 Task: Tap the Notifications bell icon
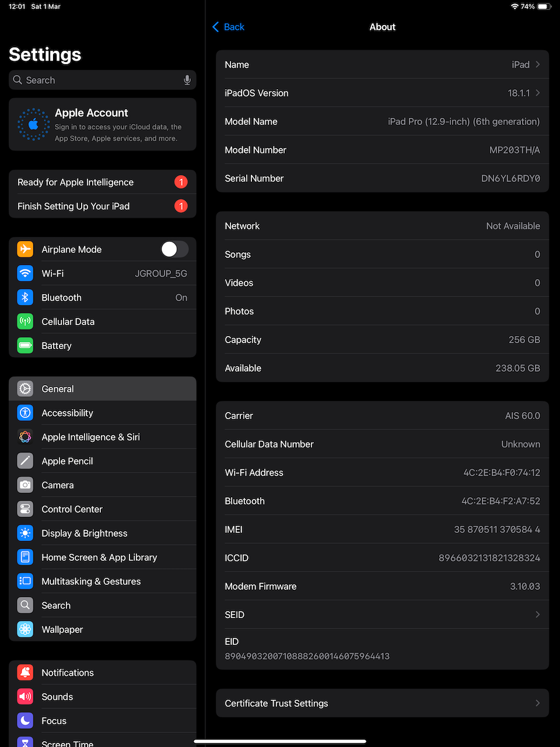pos(25,672)
